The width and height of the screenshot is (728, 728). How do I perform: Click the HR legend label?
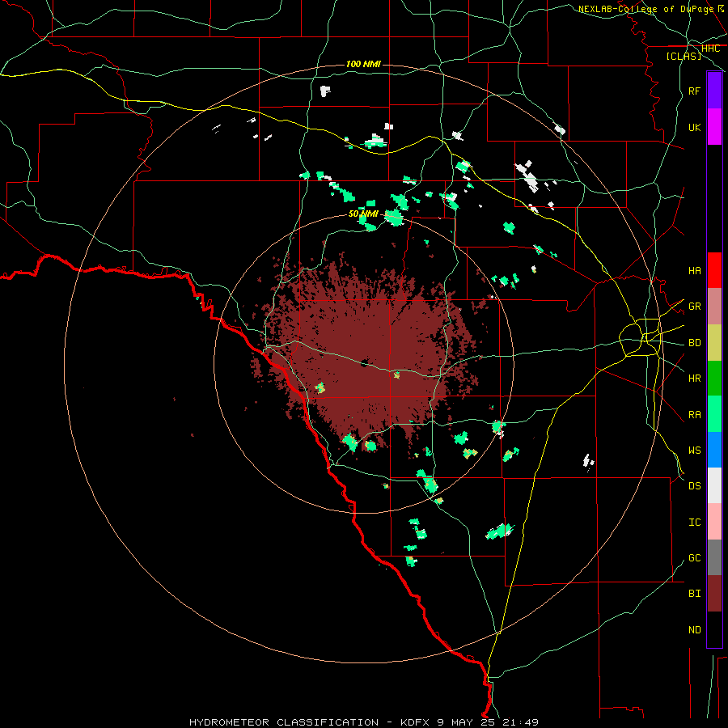tap(694, 379)
